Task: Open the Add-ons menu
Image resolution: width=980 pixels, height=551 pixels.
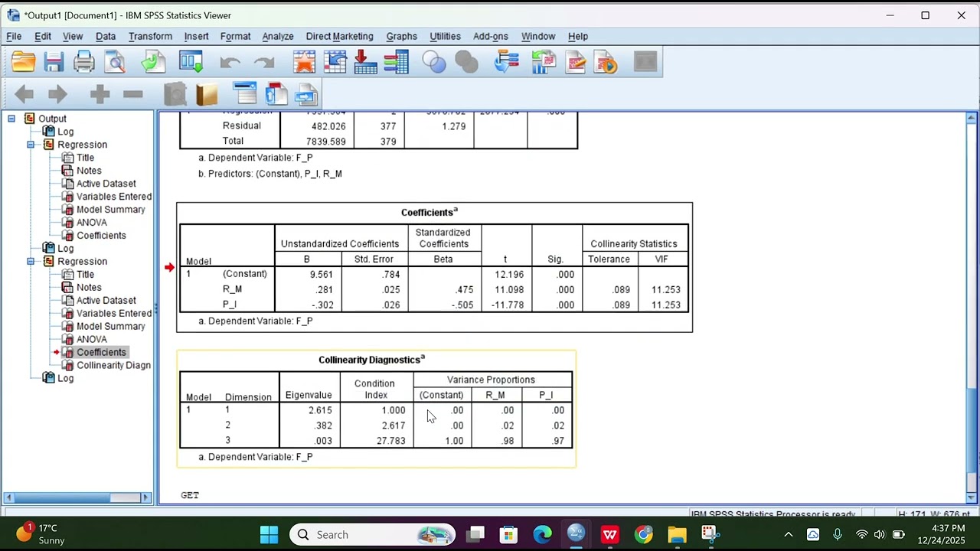Action: [x=491, y=36]
